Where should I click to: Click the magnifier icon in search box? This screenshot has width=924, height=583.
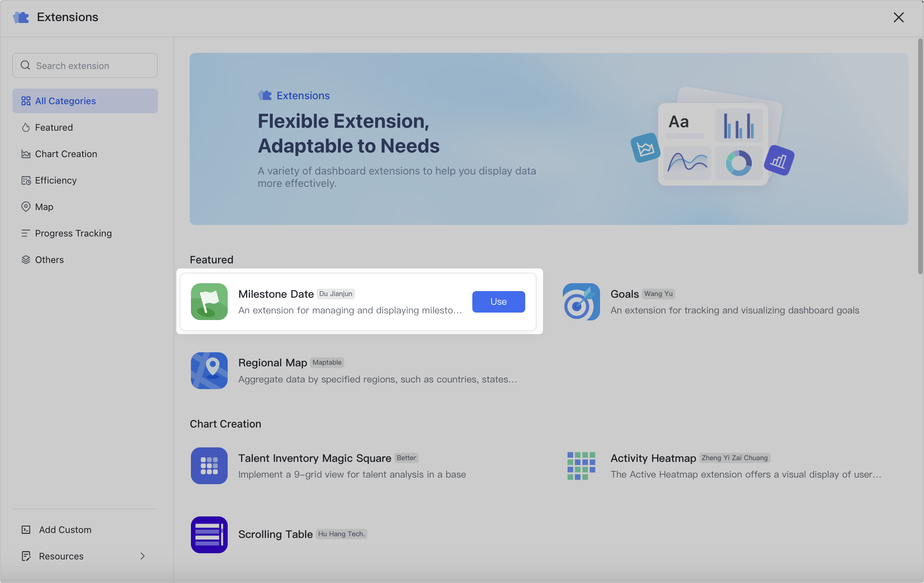tap(25, 65)
